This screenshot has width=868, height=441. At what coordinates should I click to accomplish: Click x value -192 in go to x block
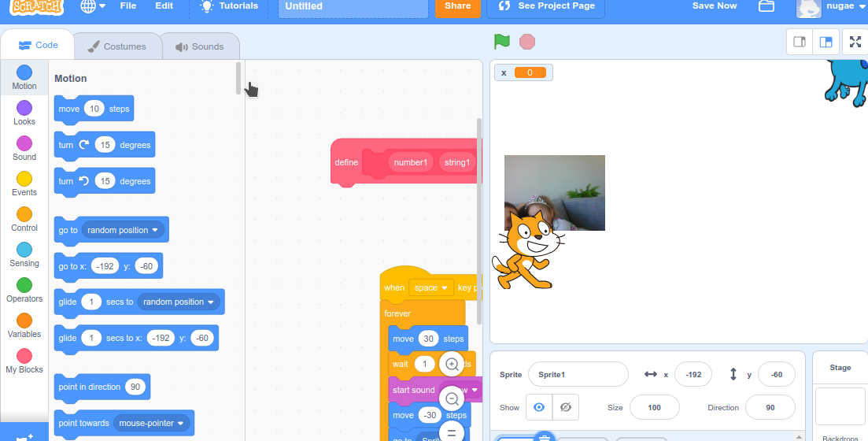pos(105,266)
